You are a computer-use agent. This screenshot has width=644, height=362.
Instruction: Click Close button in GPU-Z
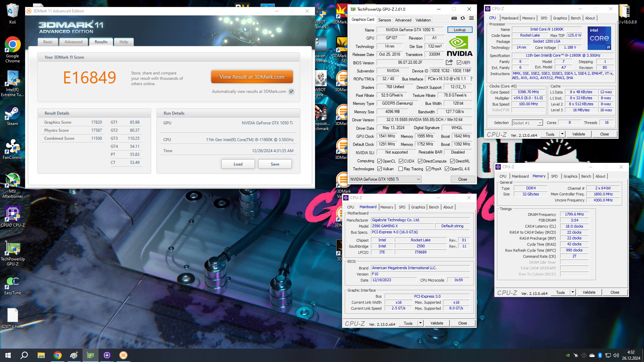[463, 179]
